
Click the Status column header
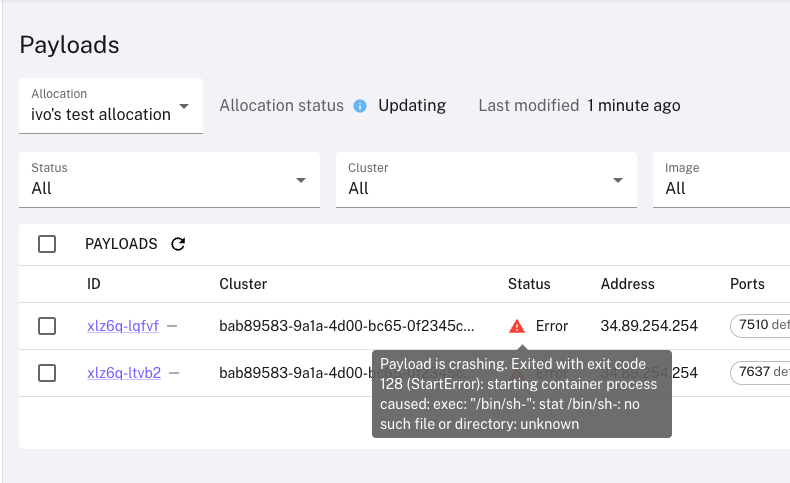click(529, 284)
